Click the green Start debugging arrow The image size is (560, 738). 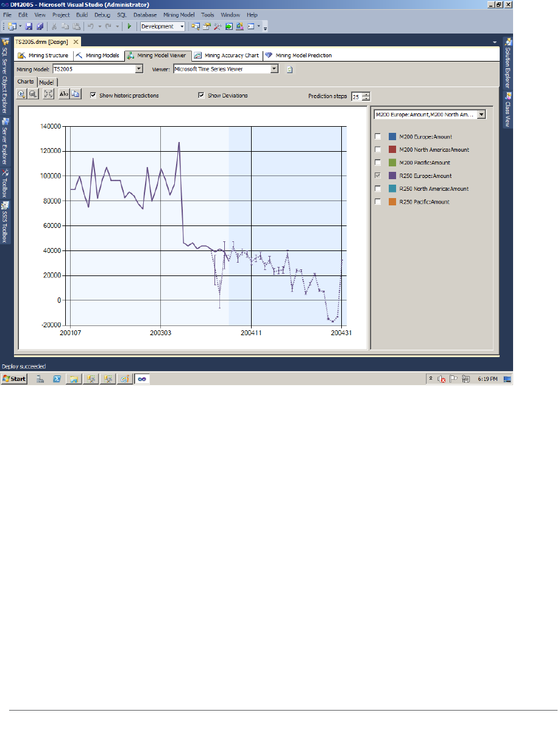[129, 26]
